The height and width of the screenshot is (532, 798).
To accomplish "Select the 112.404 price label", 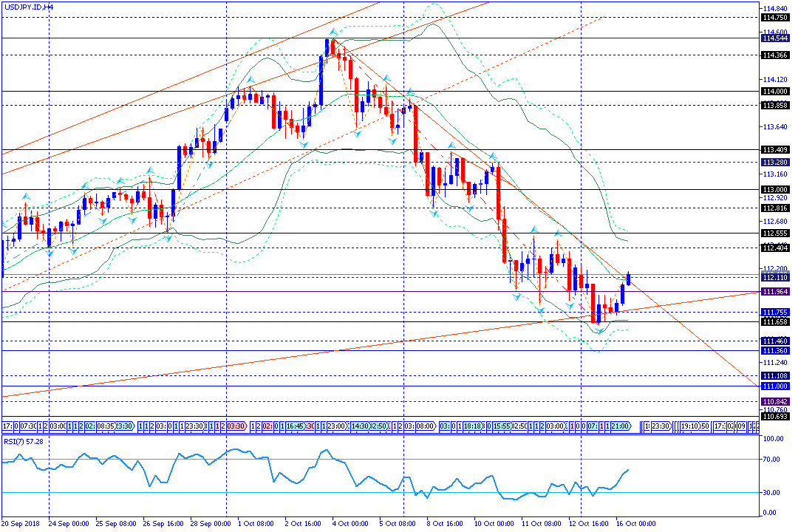I will 774,248.
